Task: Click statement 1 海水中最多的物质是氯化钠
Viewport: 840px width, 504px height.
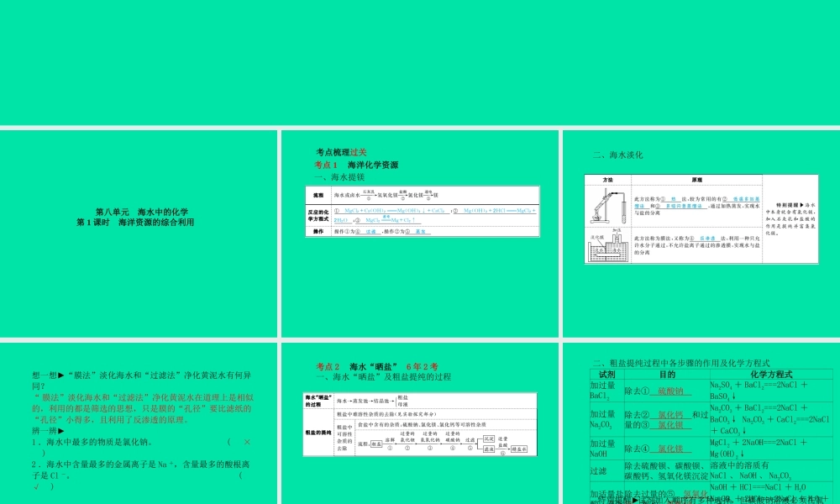Action: (92, 442)
